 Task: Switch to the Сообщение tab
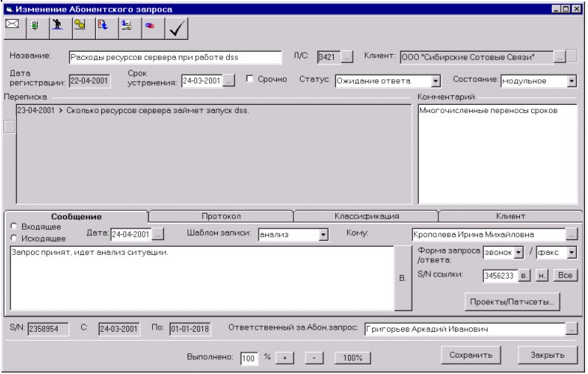[x=77, y=217]
